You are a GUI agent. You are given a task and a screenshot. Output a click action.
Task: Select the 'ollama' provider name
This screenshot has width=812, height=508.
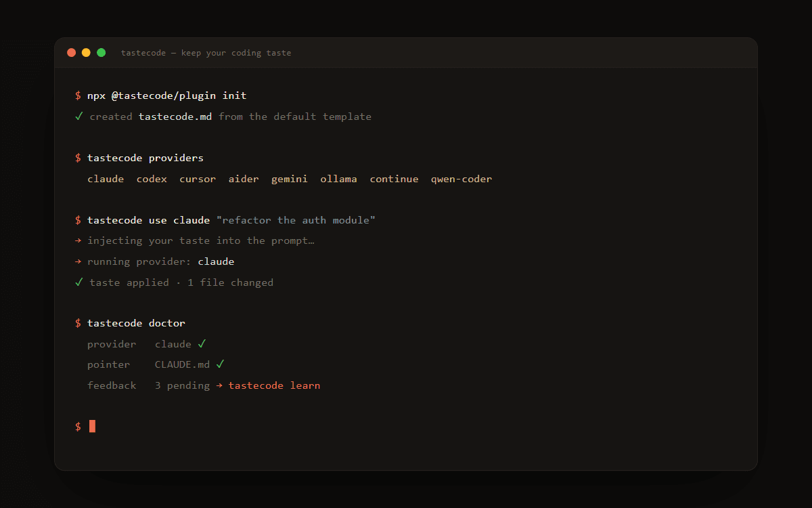coord(339,179)
